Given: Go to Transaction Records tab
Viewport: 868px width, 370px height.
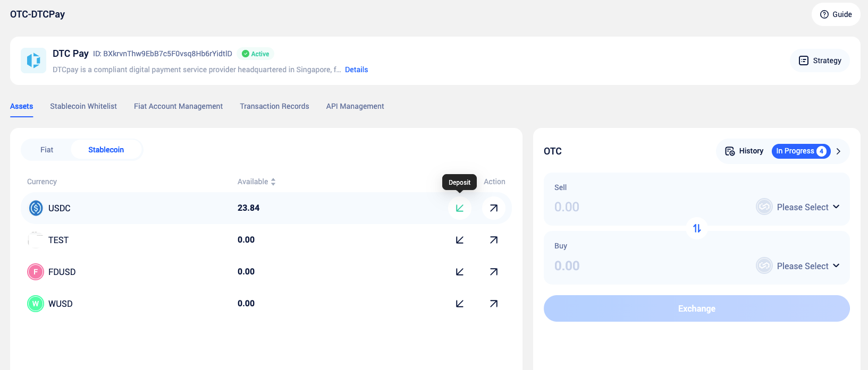Looking at the screenshot, I should (x=274, y=106).
